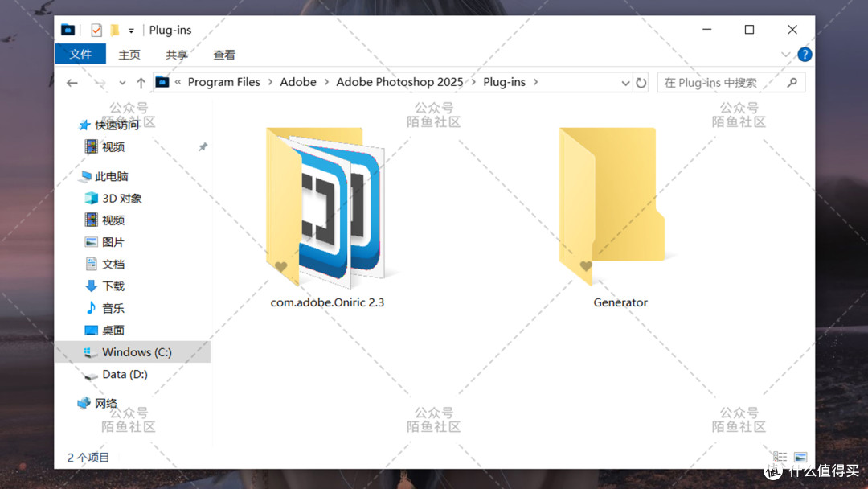Viewport: 868px width, 489px height.
Task: Show hidden path with the double chevron
Action: coord(178,82)
